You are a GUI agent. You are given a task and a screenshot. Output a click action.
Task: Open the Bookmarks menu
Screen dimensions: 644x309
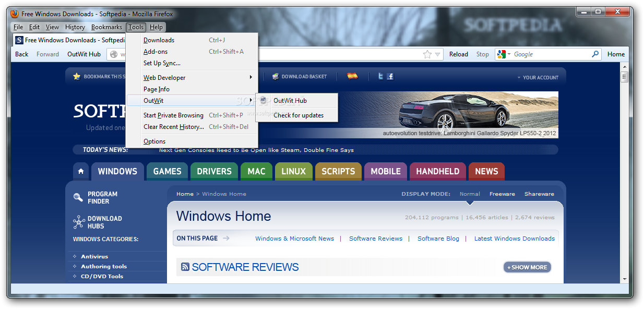[x=106, y=27]
